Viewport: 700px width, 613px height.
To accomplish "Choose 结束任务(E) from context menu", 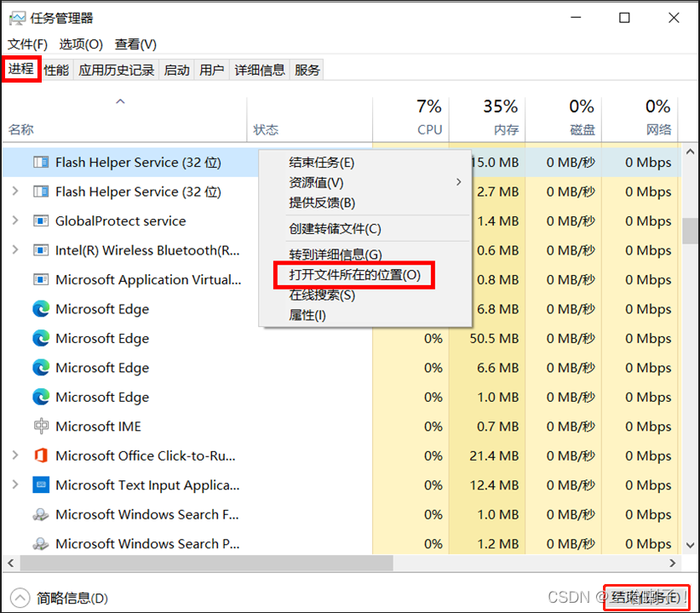I will pos(365,163).
